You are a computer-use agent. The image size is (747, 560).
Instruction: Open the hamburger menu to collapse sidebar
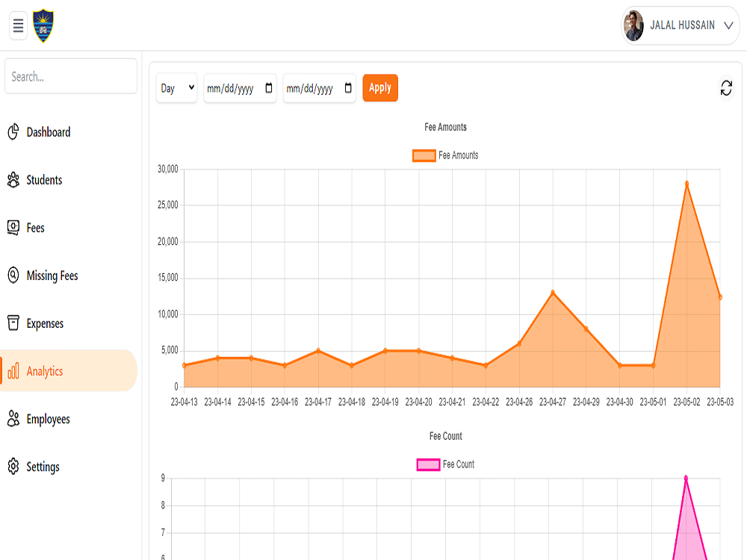click(18, 25)
